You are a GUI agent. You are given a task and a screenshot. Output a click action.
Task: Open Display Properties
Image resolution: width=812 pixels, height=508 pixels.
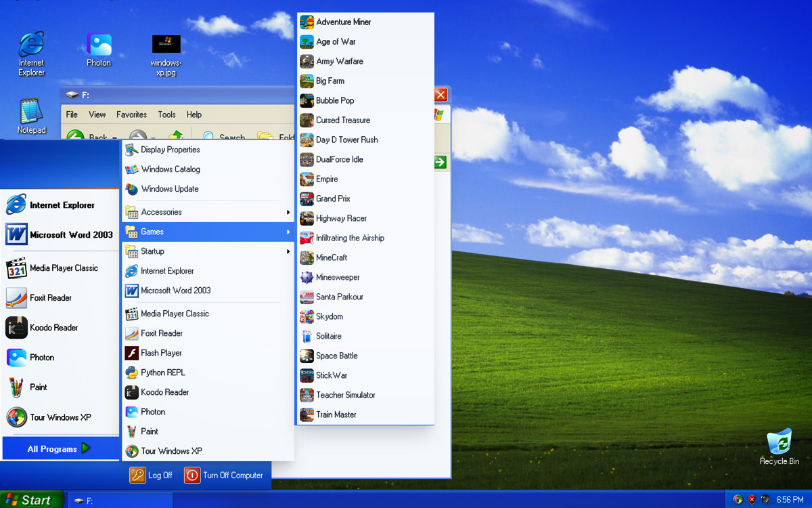(208, 150)
